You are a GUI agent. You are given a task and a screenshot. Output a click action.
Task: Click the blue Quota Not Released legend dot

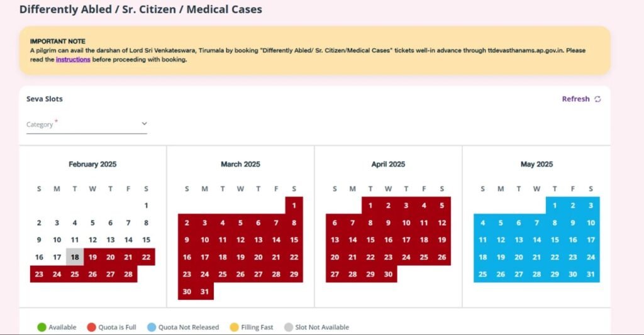tap(152, 327)
